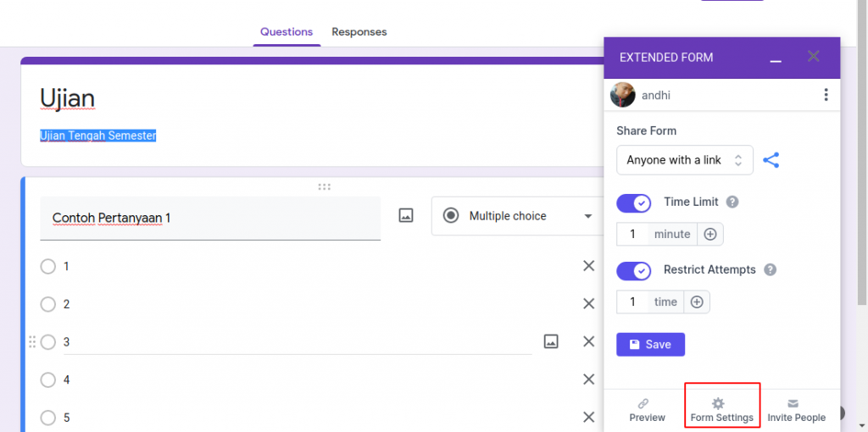Open the three-dot menu next to andhi

[826, 95]
